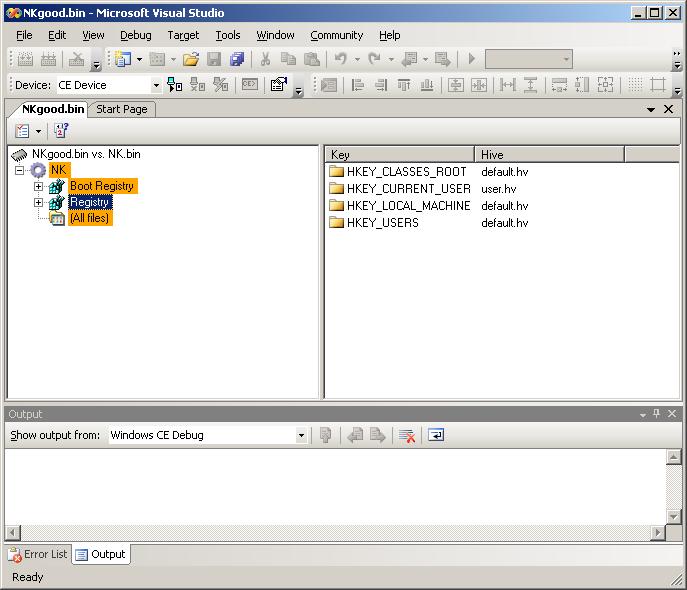Screen dimensions: 687x590
Task: Open the Device combo box dropdown
Action: [x=156, y=85]
